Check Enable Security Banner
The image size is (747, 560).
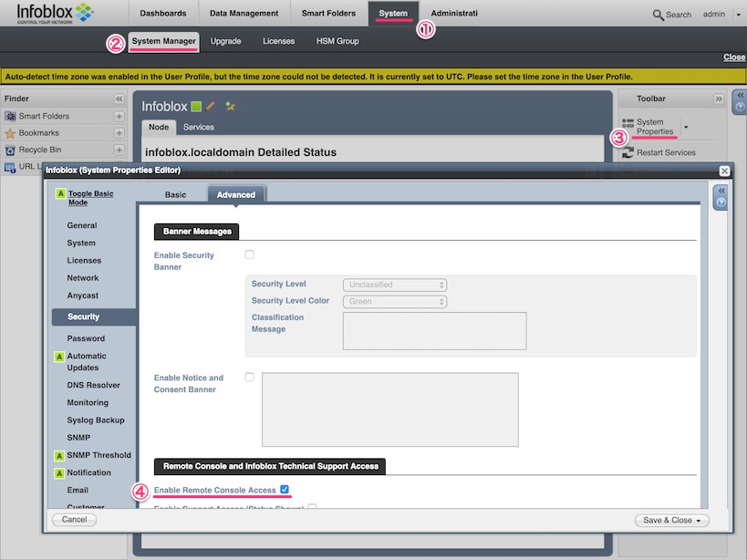[250, 254]
